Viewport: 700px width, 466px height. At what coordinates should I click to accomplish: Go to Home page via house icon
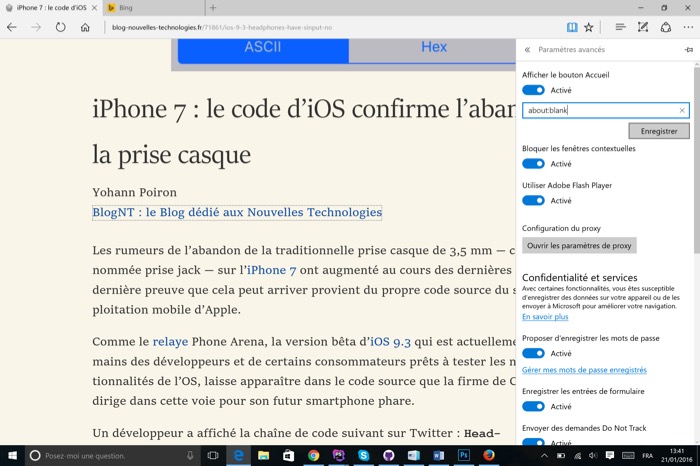(x=86, y=27)
